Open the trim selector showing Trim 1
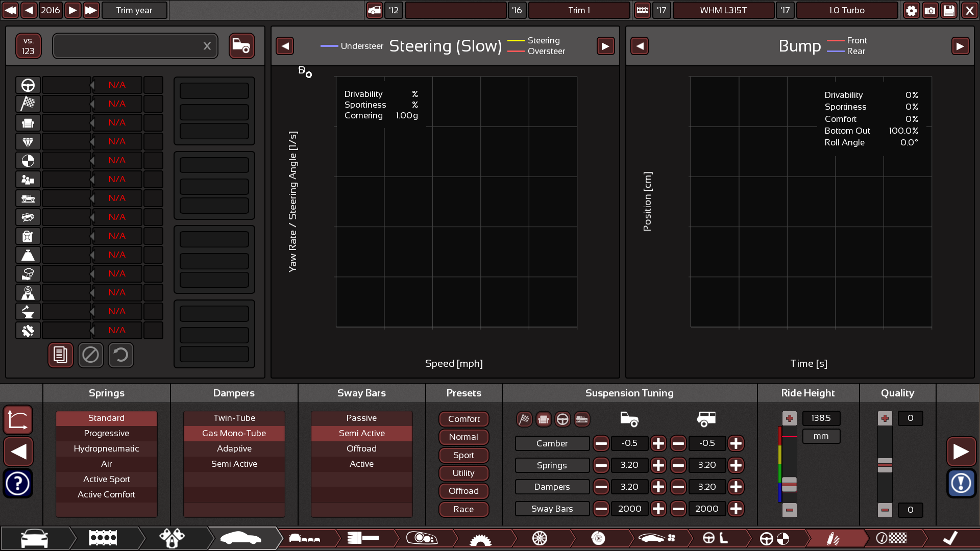 579,10
